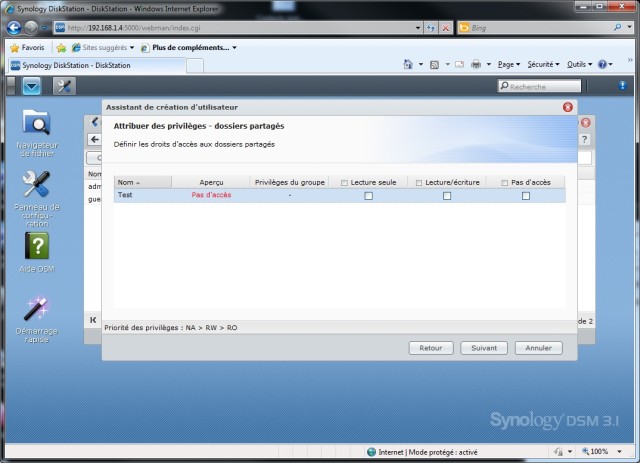Expand the Home button dropdown arrow
The width and height of the screenshot is (640, 463).
click(x=420, y=65)
